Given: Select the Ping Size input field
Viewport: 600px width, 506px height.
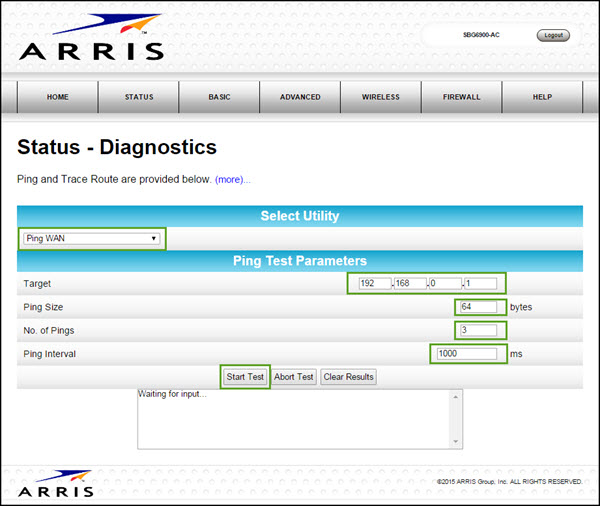Looking at the screenshot, I should click(479, 307).
